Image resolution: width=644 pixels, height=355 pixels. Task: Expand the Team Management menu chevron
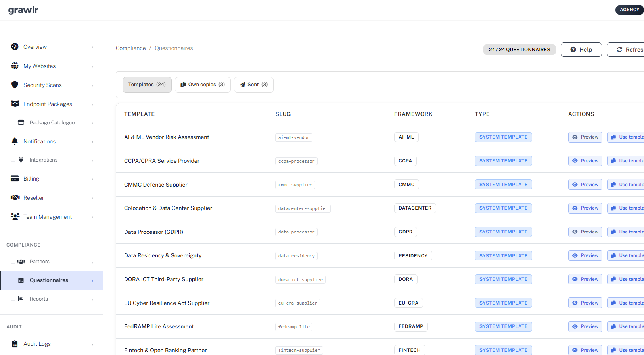point(92,217)
